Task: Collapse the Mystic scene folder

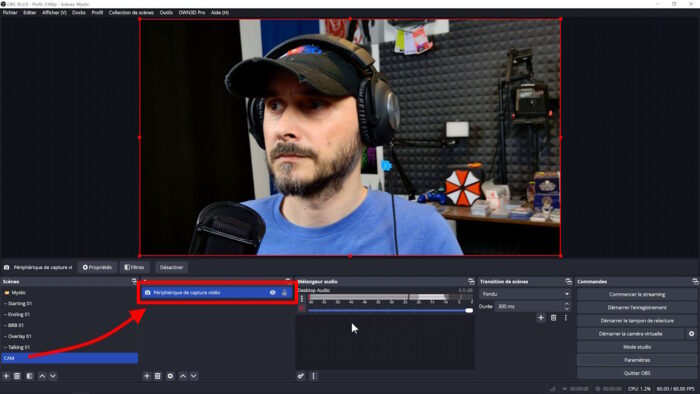Action: pyautogui.click(x=7, y=293)
